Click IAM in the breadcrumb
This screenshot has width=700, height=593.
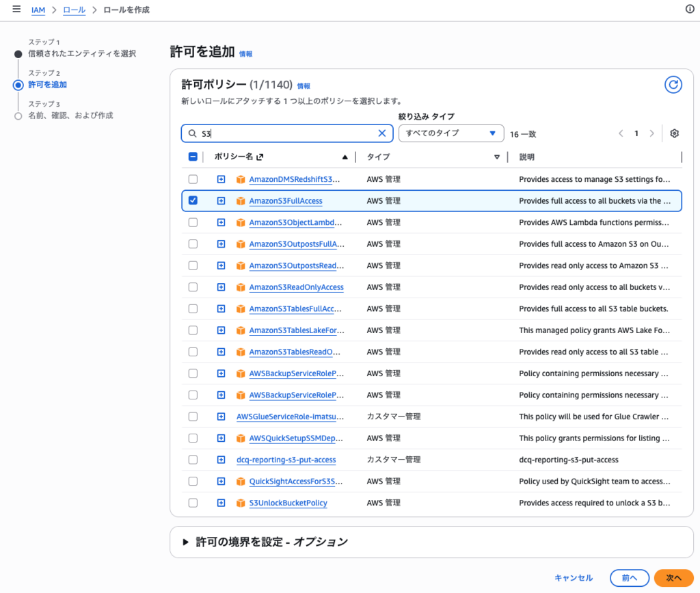(38, 10)
